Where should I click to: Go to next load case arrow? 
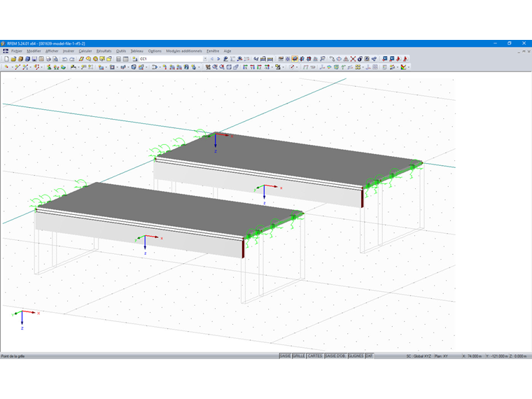(x=218, y=59)
